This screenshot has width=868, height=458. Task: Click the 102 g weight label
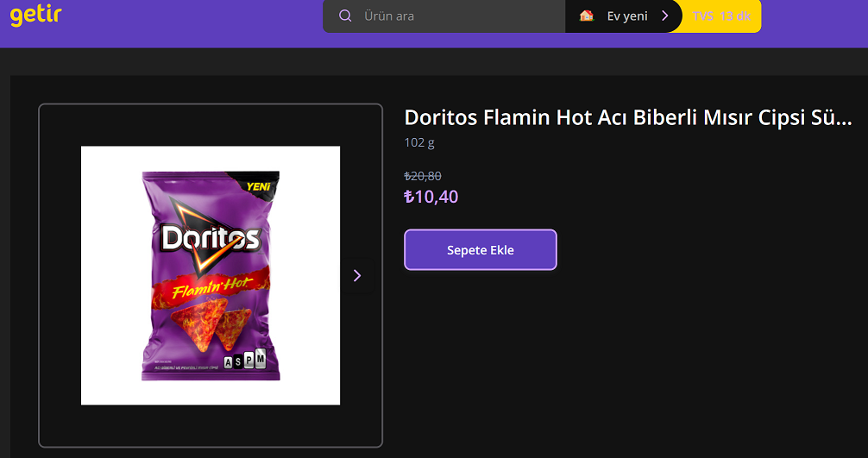[419, 142]
